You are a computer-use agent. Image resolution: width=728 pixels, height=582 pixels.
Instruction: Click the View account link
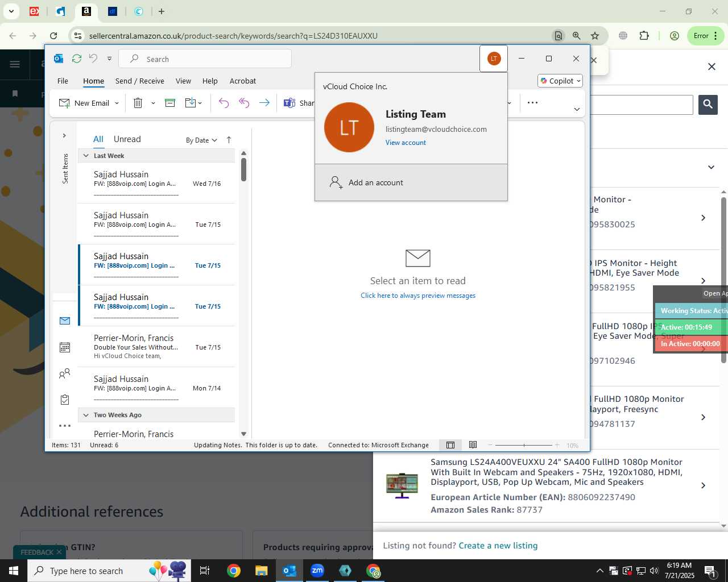click(406, 143)
